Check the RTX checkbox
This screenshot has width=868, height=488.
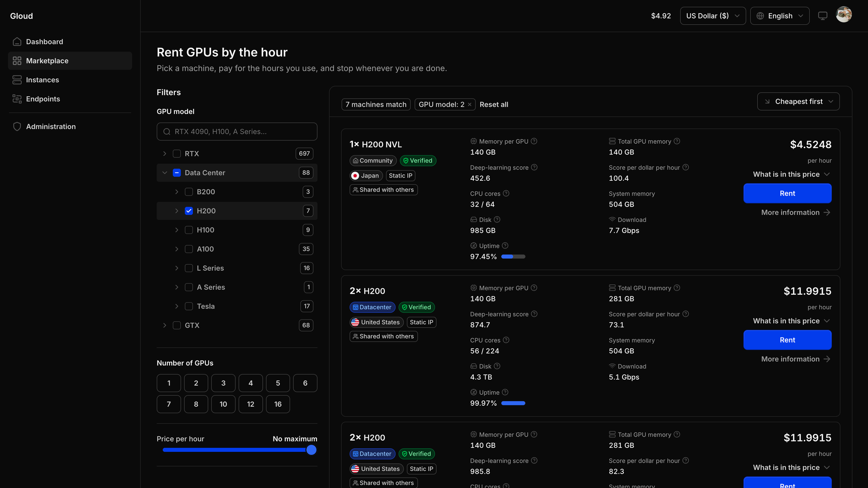click(x=177, y=154)
